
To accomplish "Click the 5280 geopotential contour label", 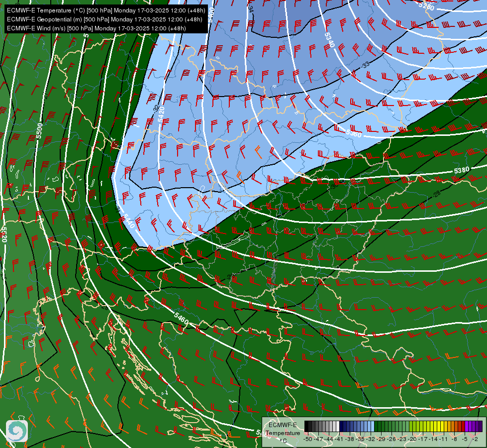I will [426, 5].
